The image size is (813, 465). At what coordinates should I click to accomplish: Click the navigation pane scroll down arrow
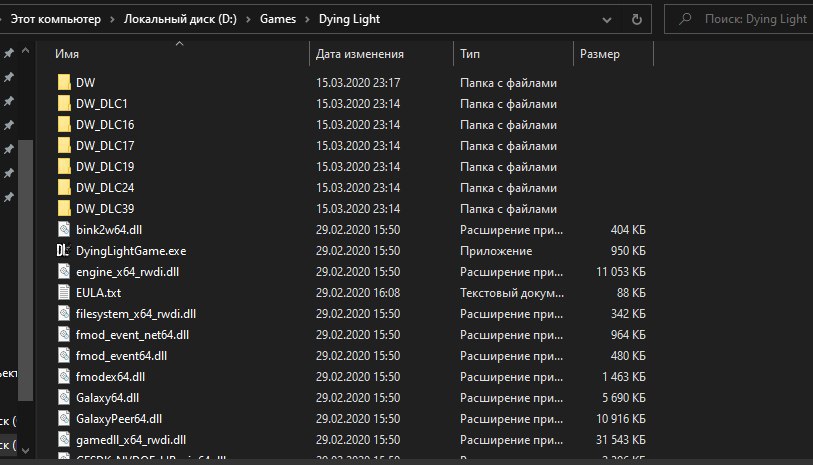click(25, 451)
